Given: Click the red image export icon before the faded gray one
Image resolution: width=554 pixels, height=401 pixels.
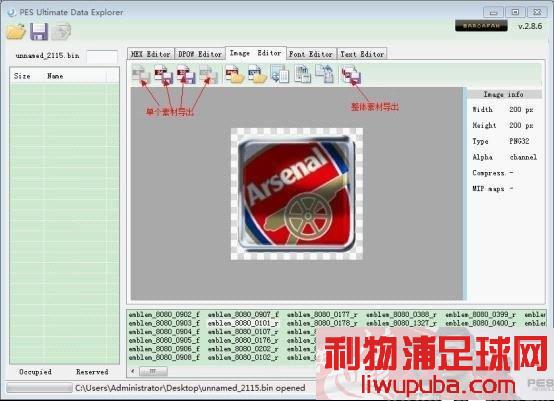Looking at the screenshot, I should tap(186, 74).
